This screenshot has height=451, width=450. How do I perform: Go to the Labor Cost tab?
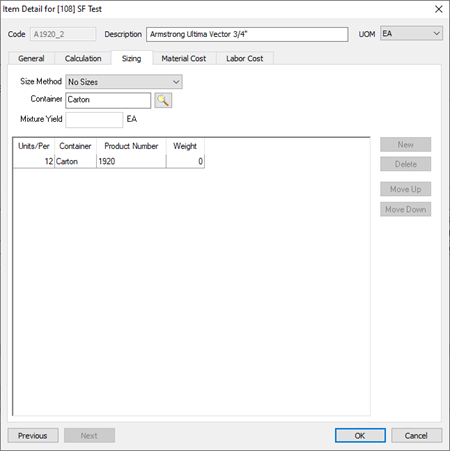tap(245, 58)
